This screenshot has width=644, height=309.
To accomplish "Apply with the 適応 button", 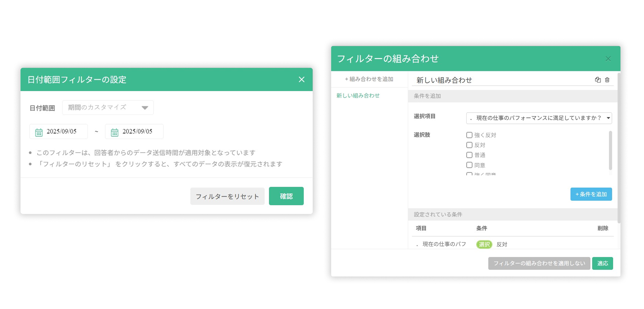I will coord(602,263).
